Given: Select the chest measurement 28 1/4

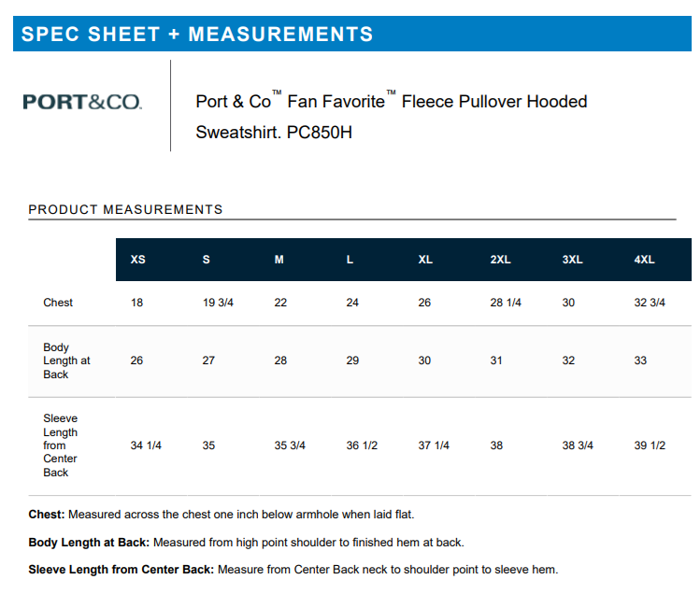Looking at the screenshot, I should coord(506,303).
